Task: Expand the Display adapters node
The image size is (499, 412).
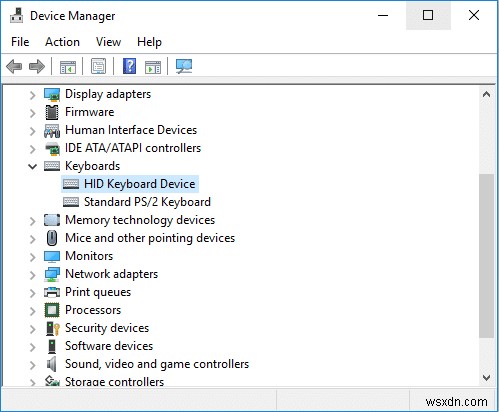Action: click(32, 95)
